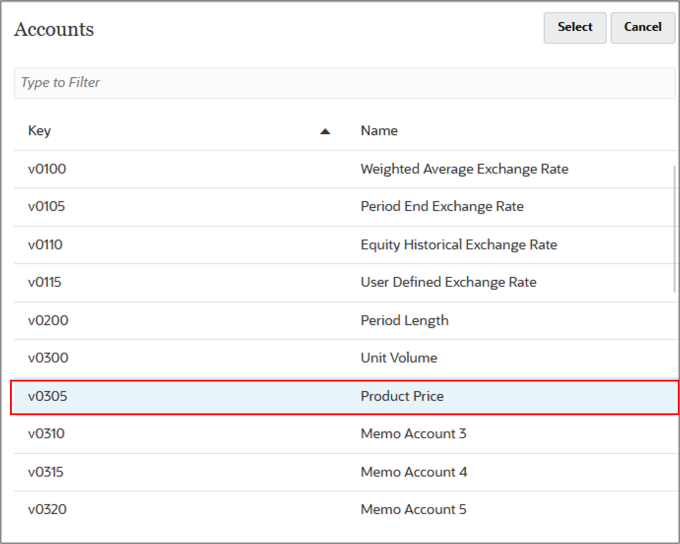This screenshot has height=544, width=680.
Task: Pick Memo Account 4
Action: click(414, 472)
